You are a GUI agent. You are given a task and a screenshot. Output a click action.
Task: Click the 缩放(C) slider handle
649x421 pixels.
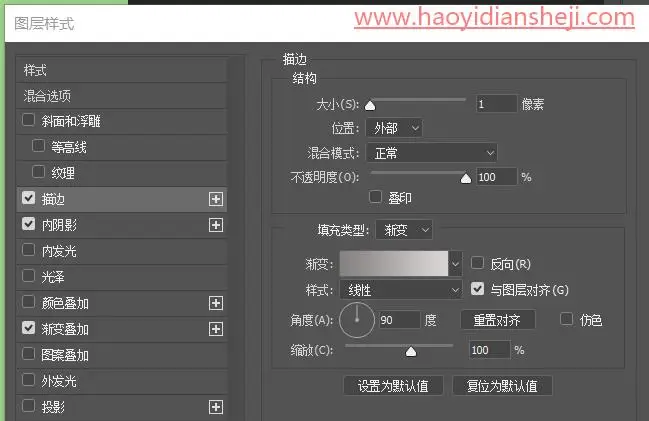point(411,351)
